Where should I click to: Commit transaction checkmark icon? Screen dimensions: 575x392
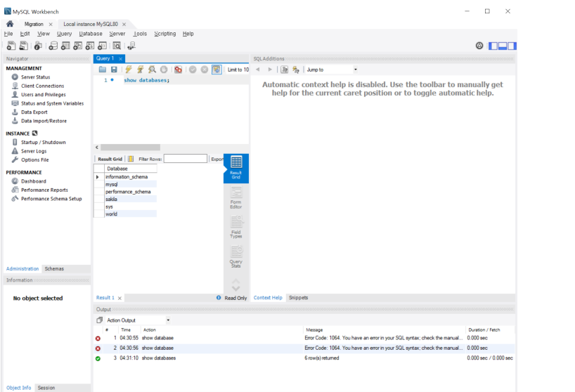193,70
